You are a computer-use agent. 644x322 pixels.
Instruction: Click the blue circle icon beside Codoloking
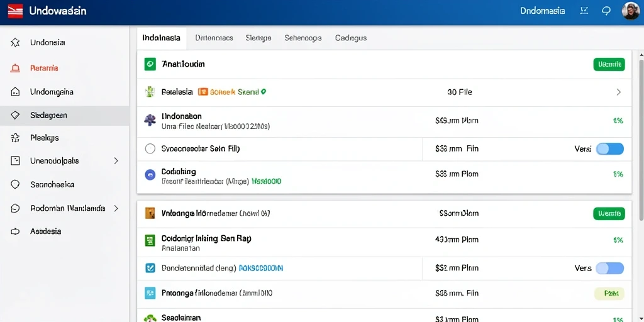[x=150, y=175]
